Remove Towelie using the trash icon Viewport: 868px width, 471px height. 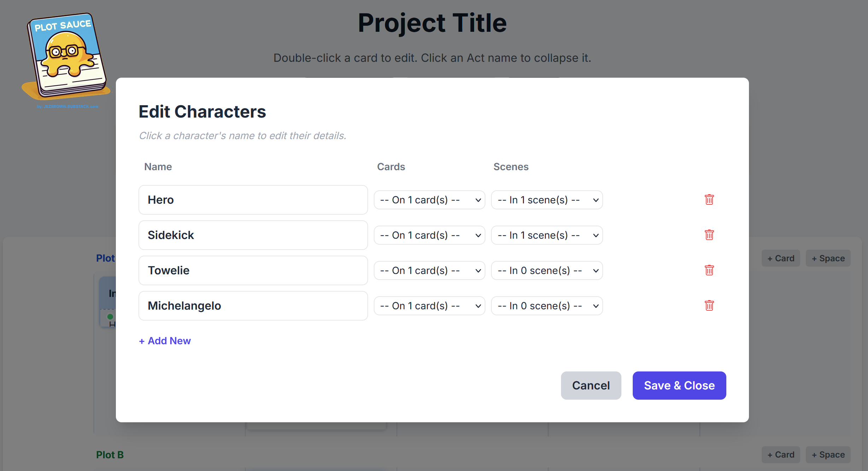coord(709,270)
